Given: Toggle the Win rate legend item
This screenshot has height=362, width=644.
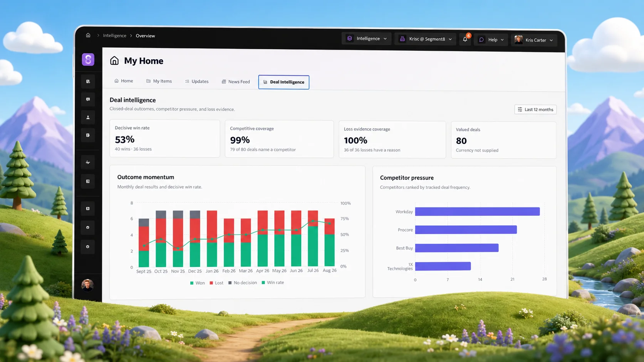Looking at the screenshot, I should tap(273, 282).
